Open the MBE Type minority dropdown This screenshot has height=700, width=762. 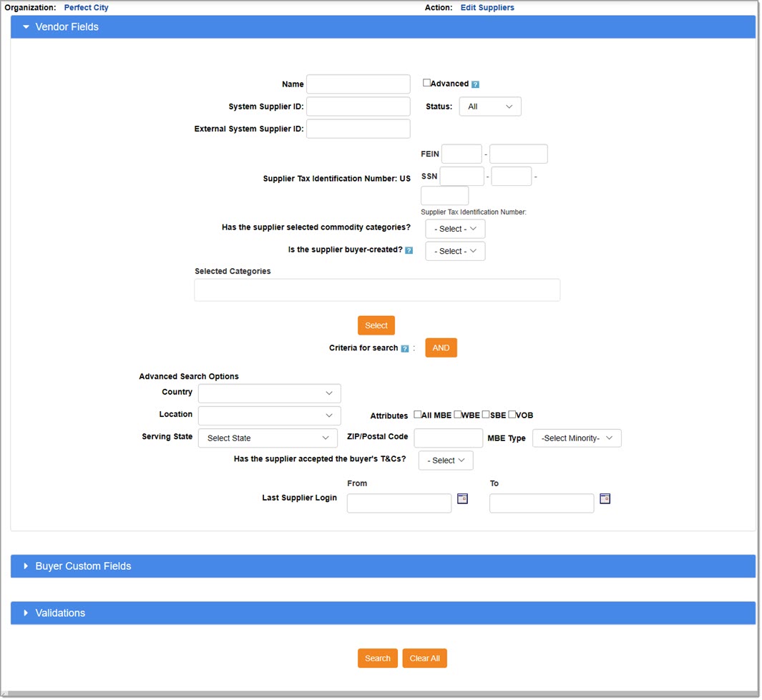(577, 438)
